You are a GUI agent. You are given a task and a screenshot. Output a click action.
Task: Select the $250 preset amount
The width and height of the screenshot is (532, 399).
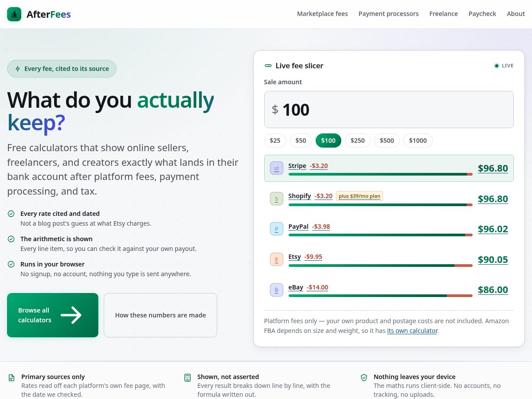pos(358,141)
